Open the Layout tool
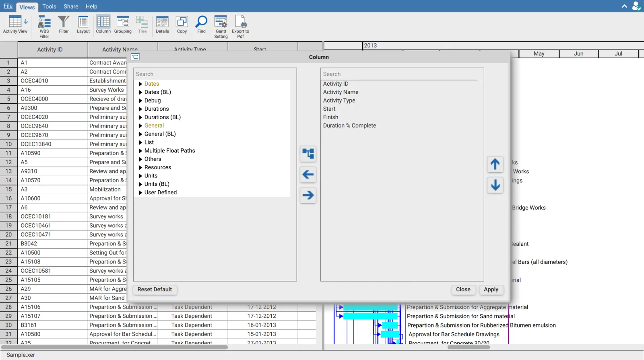 (83, 25)
